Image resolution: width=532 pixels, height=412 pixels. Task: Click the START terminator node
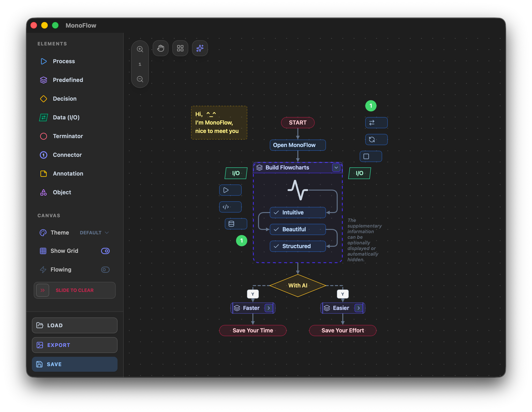tap(298, 122)
